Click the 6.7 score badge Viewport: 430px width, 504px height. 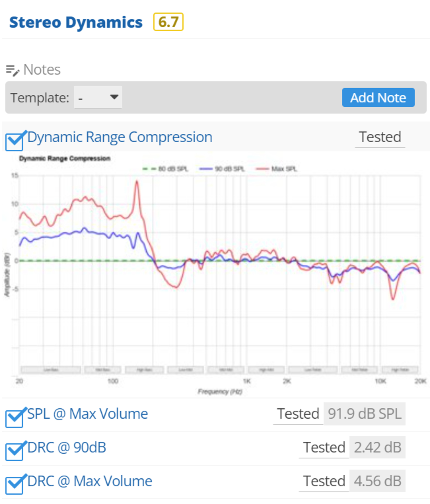click(168, 22)
